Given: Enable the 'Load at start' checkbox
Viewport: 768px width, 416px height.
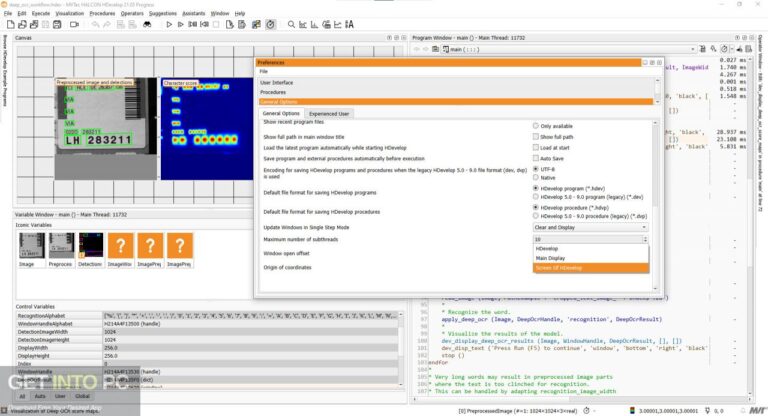Looking at the screenshot, I should click(x=535, y=147).
